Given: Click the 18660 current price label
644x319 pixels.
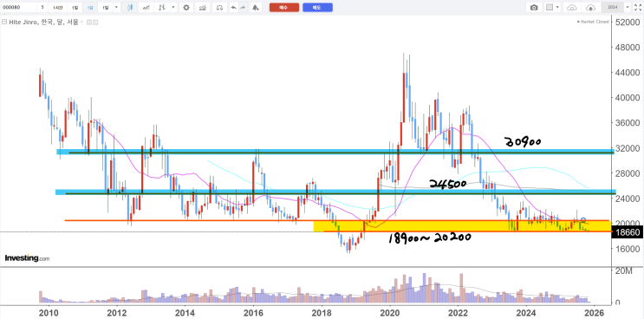Looking at the screenshot, I should click(x=628, y=232).
